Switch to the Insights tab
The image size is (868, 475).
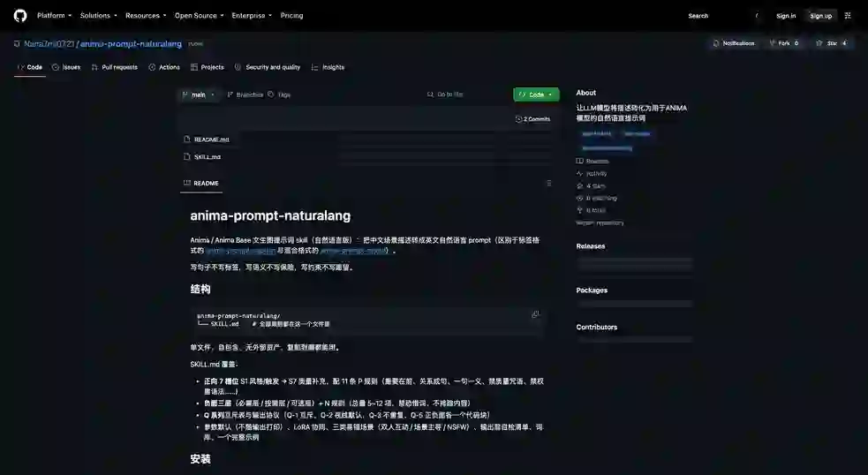pos(328,67)
